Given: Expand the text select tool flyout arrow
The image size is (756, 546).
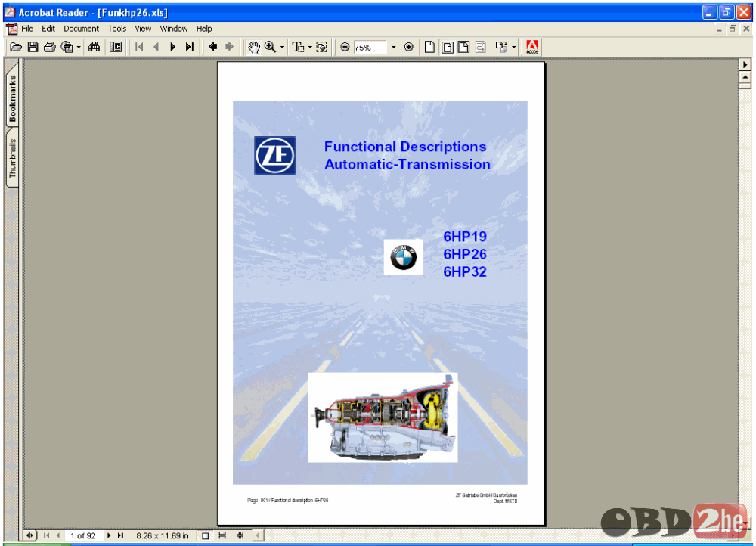Looking at the screenshot, I should (309, 48).
